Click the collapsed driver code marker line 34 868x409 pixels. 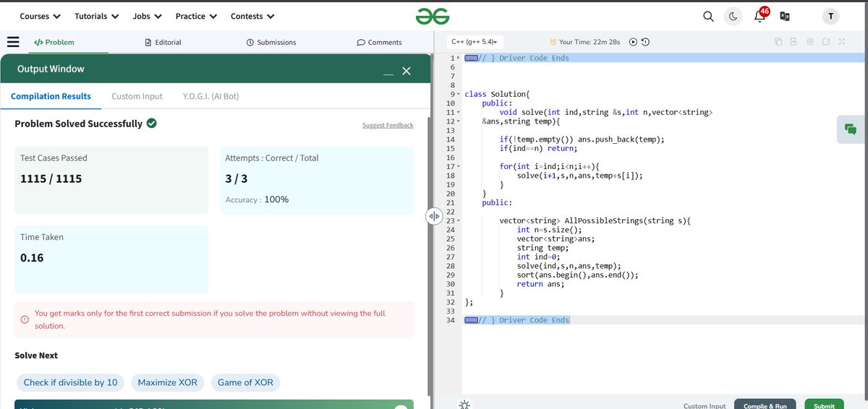[470, 320]
